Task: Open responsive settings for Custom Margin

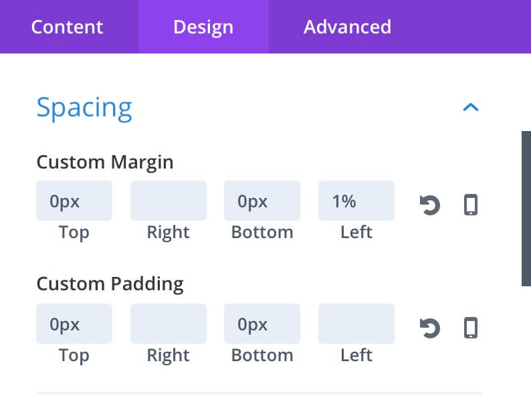Action: pyautogui.click(x=471, y=205)
